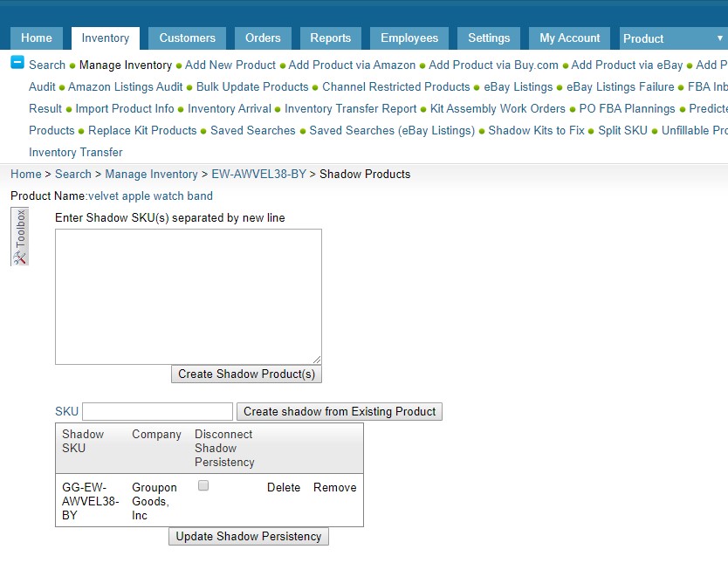
Task: Open Shadow Kits to Fix
Action: (536, 130)
